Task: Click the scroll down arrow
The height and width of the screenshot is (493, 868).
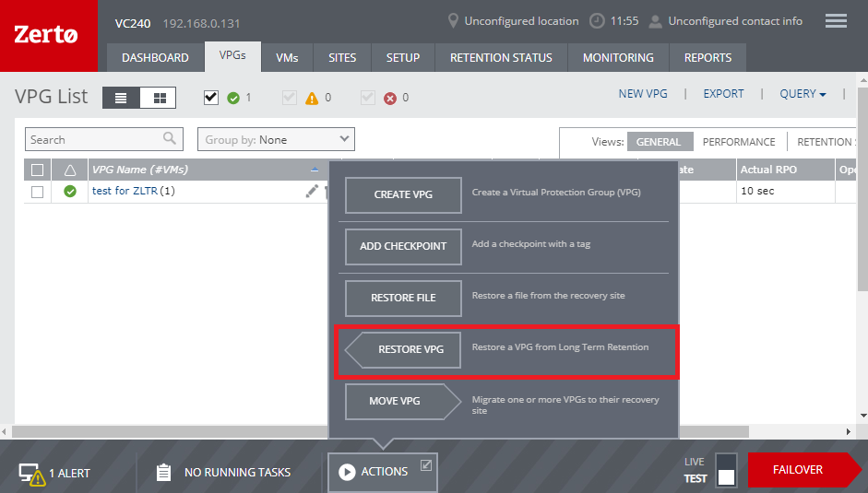Action: tap(863, 416)
